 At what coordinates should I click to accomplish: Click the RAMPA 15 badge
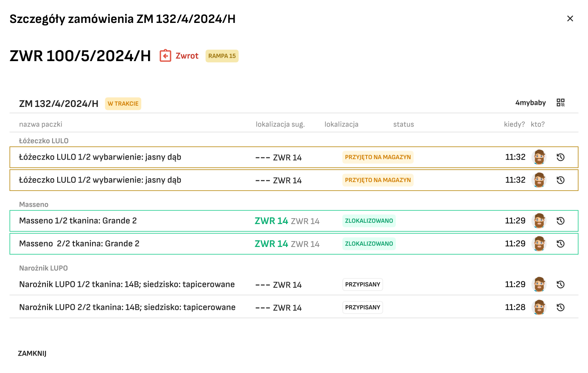click(x=222, y=56)
